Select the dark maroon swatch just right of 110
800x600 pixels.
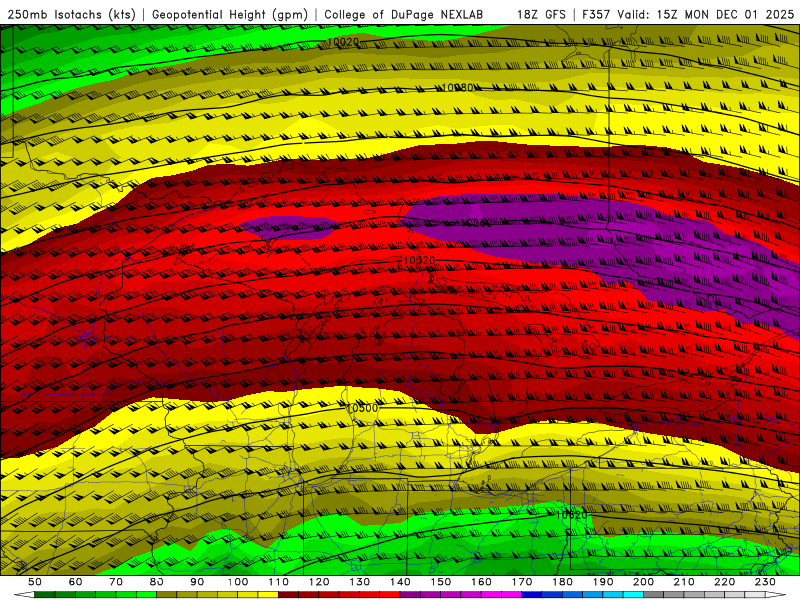[x=288, y=595]
